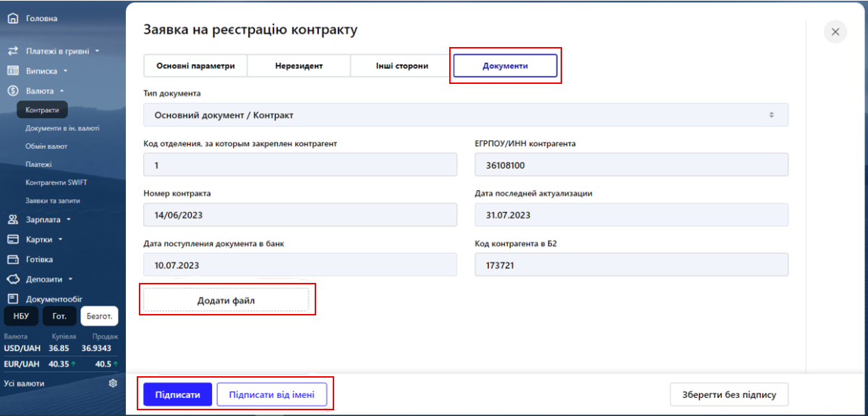Viewport: 868px width, 416px height.
Task: Select the Документи tab
Action: [506, 66]
